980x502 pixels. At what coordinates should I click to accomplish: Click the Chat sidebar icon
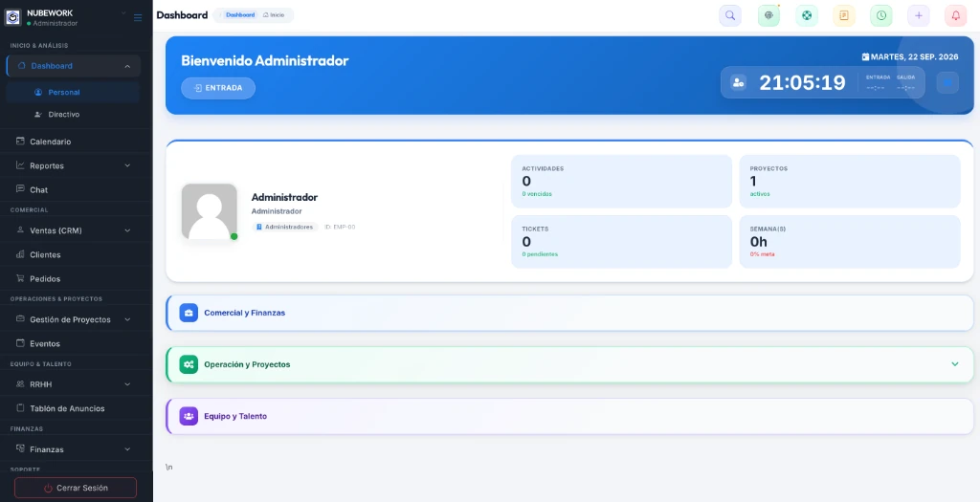20,189
